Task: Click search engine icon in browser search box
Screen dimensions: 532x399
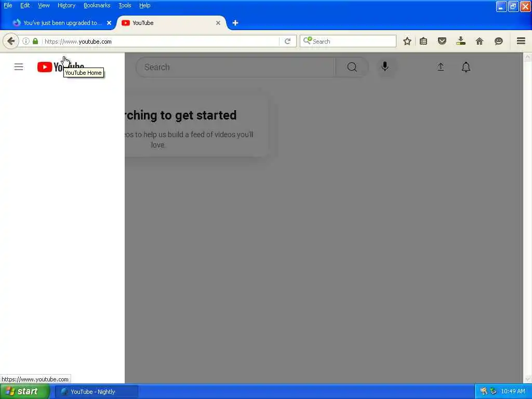Action: tap(308, 41)
